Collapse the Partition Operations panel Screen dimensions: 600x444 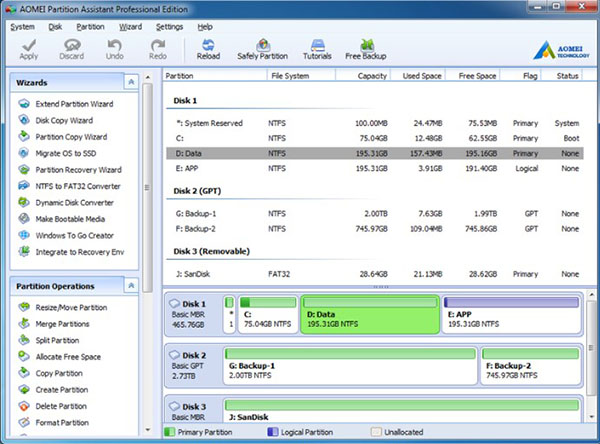click(131, 286)
